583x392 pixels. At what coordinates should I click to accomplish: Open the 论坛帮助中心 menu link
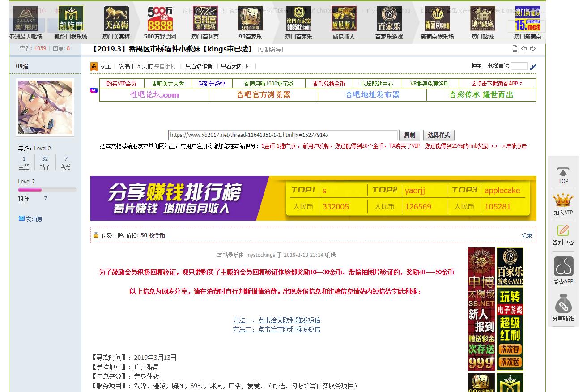[377, 84]
